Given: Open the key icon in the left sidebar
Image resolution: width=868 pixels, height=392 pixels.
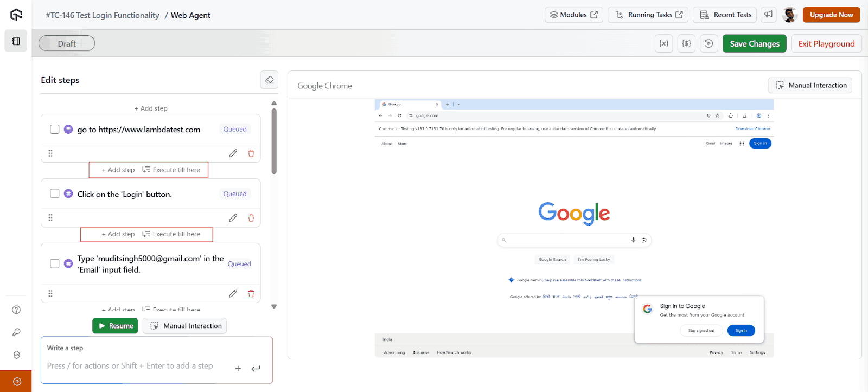Looking at the screenshot, I should [16, 332].
